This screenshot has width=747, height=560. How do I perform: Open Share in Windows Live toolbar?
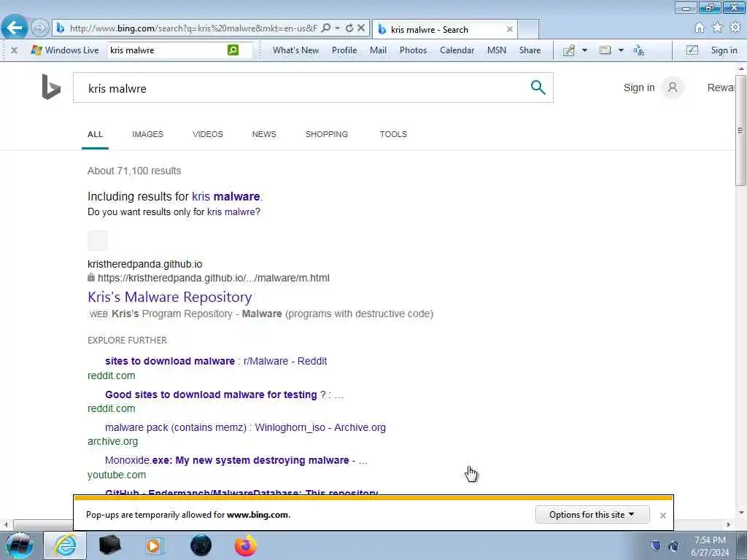coord(530,50)
